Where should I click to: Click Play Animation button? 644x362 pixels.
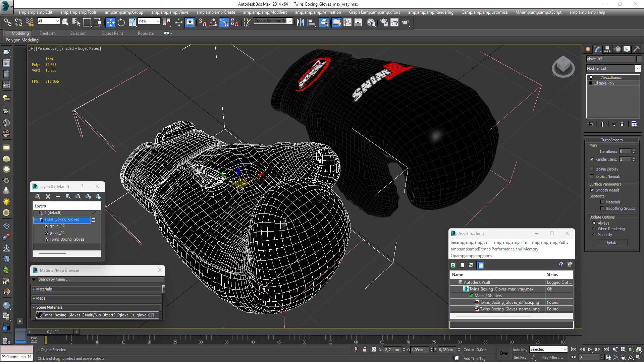click(x=590, y=349)
